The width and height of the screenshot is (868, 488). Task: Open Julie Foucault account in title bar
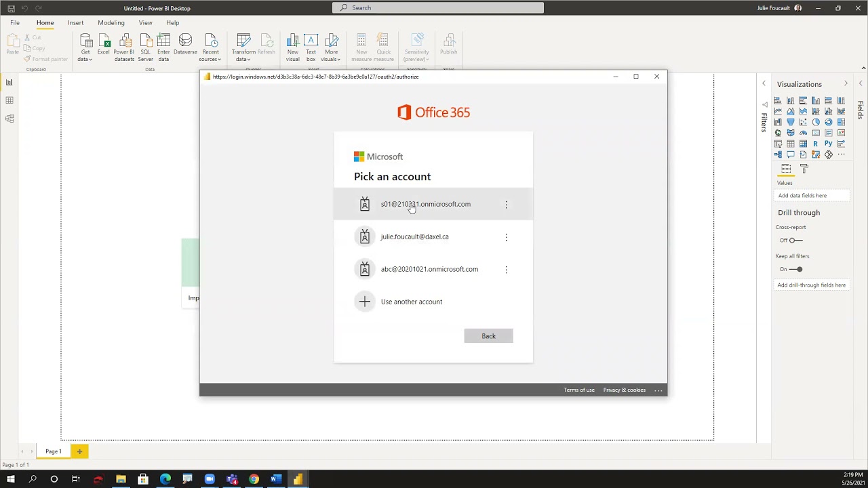coord(780,8)
